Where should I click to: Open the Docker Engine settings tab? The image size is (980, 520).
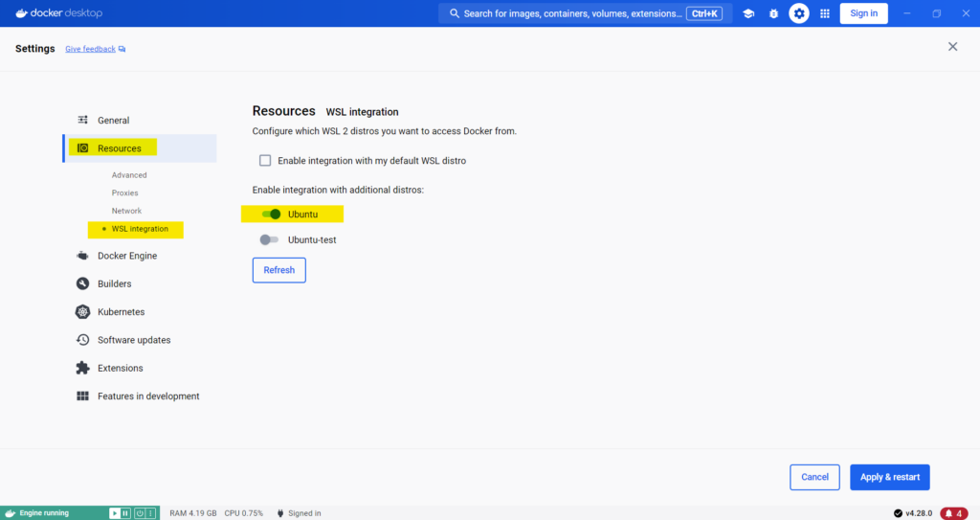(x=126, y=256)
